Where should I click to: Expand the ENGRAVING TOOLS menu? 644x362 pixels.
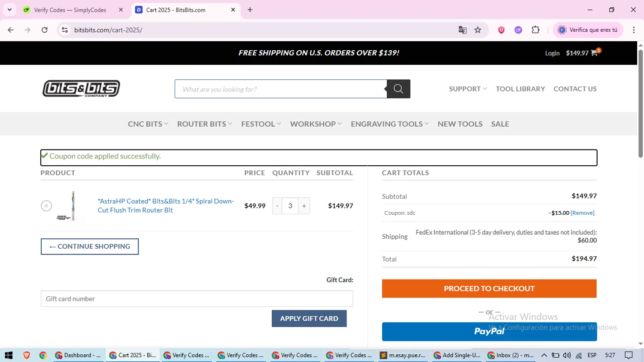390,124
